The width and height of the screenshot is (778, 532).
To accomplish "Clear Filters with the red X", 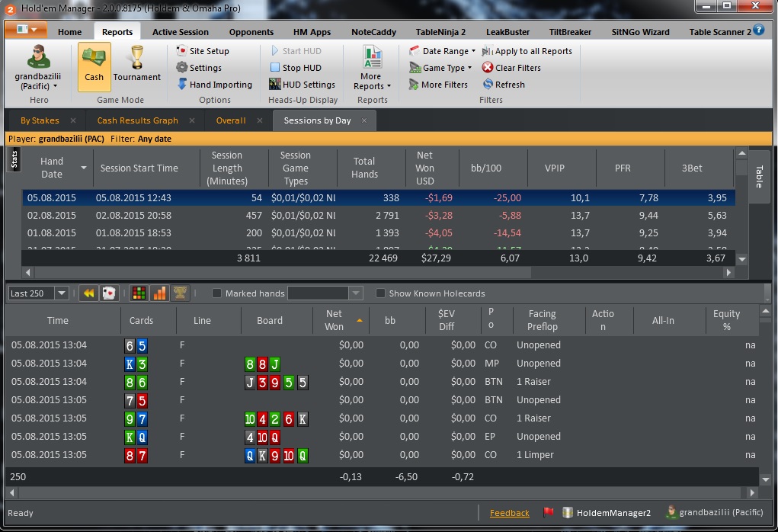I will coord(511,68).
